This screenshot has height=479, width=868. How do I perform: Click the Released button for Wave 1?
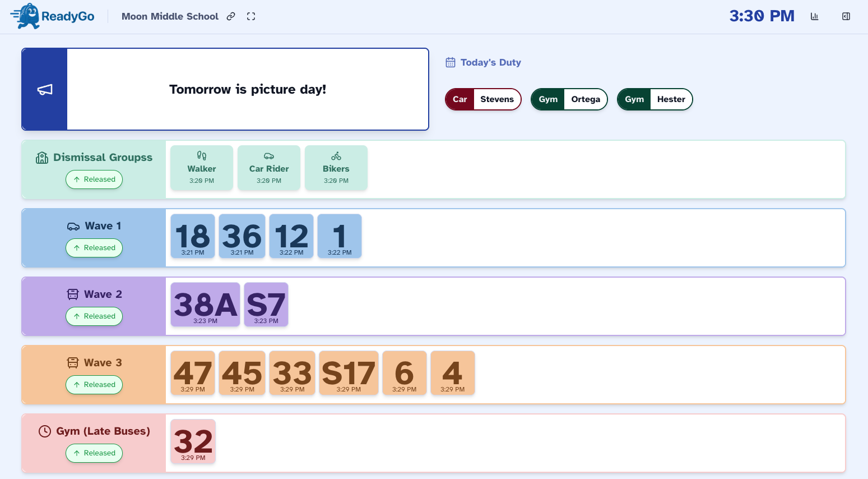pyautogui.click(x=94, y=248)
